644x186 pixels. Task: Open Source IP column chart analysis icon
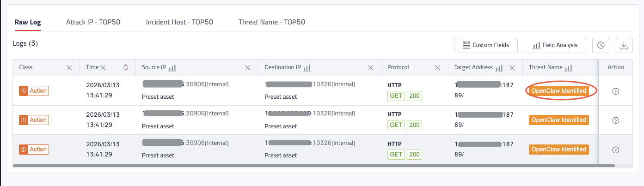pyautogui.click(x=172, y=68)
